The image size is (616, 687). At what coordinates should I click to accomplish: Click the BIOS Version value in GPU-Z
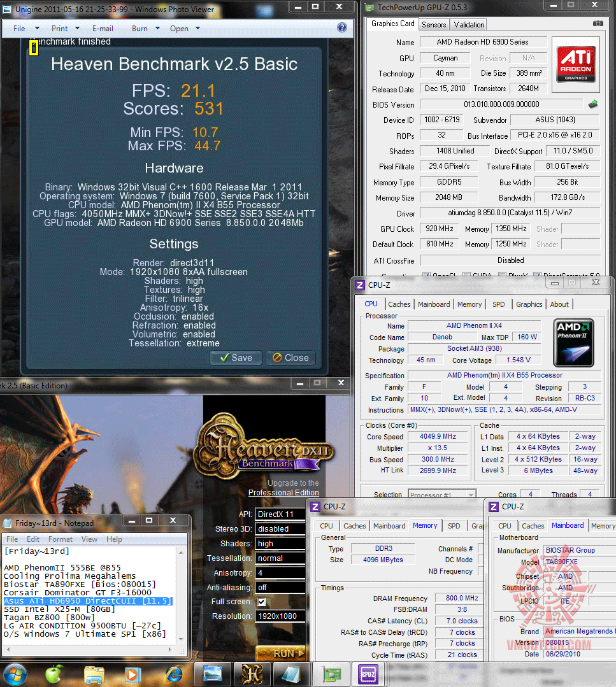501,104
